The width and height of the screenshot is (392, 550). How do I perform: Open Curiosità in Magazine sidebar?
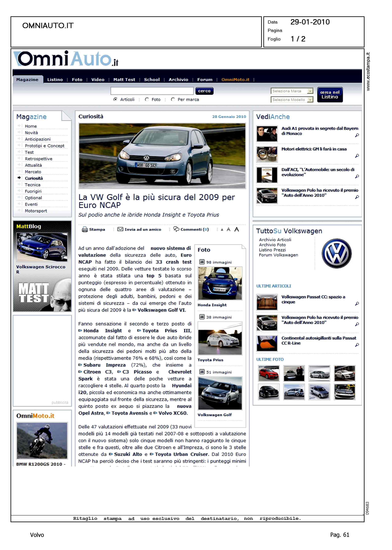click(x=34, y=178)
